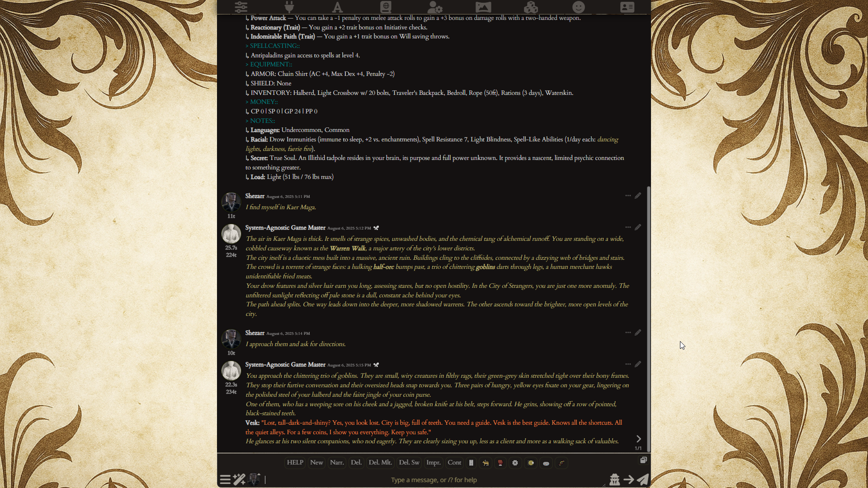
Task: Open the extensions cubes icon
Action: click(x=531, y=7)
